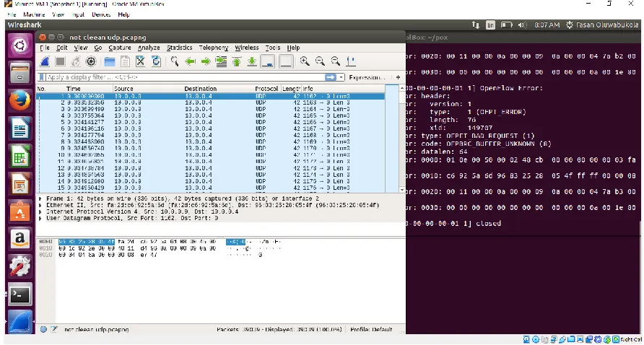644x345 pixels.
Task: Expand User Datagram Protocol details
Action: (40, 218)
